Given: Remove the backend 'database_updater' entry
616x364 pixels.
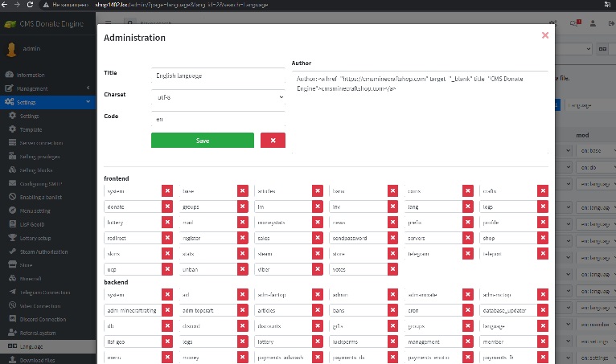Looking at the screenshot, I should tap(542, 310).
